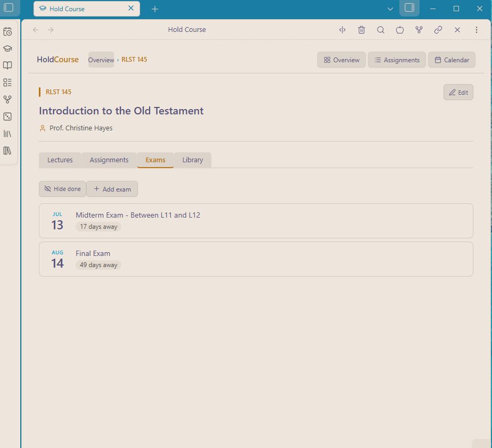Open the Calendar button at top right
The width and height of the screenshot is (492, 448).
click(x=452, y=60)
